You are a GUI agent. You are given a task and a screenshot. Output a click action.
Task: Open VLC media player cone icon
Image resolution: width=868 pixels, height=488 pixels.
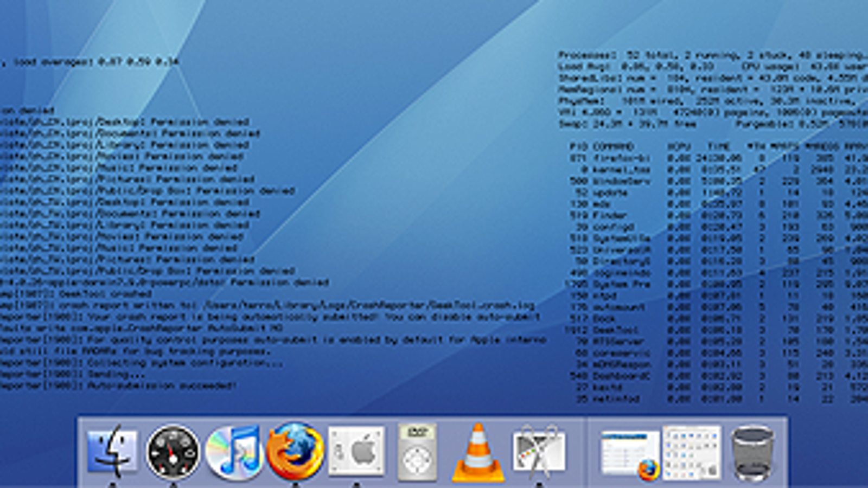477,453
